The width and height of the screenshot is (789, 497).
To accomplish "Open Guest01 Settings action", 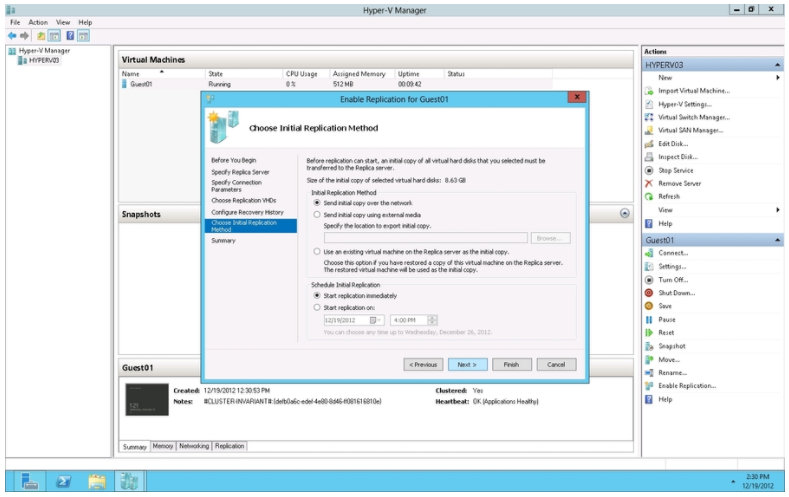I will pos(672,267).
